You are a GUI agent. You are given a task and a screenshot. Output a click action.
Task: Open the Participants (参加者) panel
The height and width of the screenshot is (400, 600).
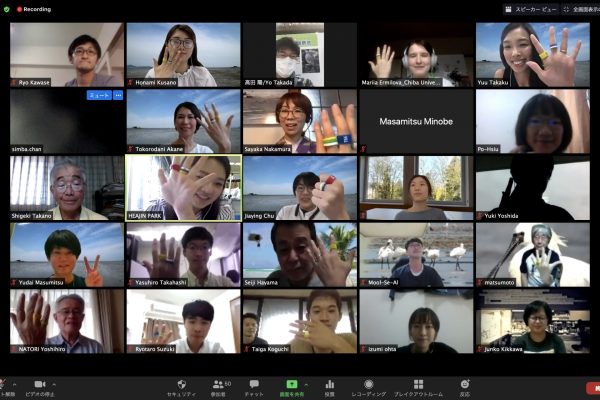tap(218, 384)
